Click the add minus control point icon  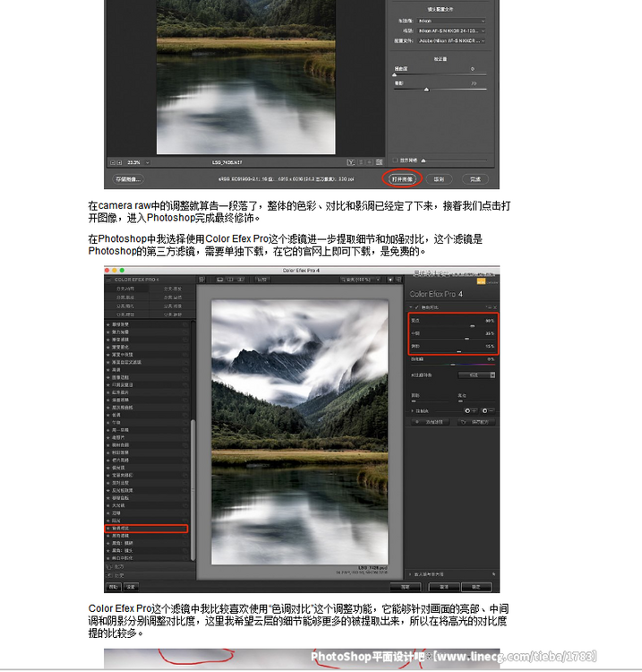click(x=488, y=410)
